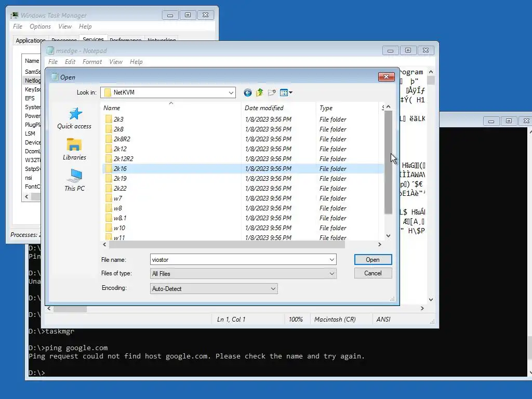The image size is (532, 399).
Task: Click file list horizontal scrollbar thumb
Action: [227, 244]
